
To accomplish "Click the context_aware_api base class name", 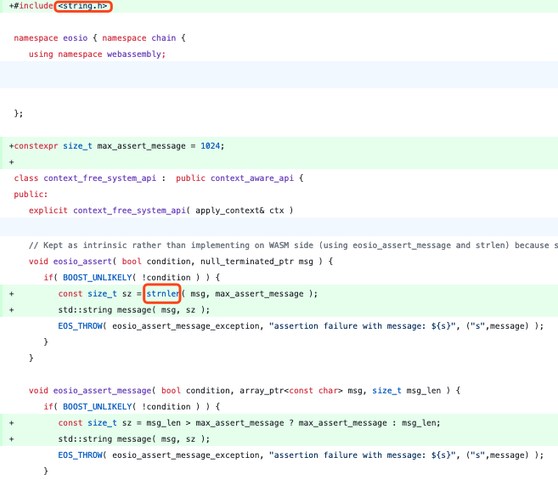I will point(252,178).
